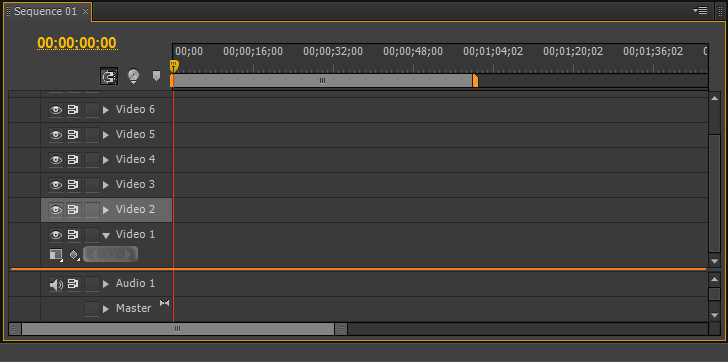Hide Video 6 track with eye icon
The width and height of the screenshot is (728, 362).
56,110
